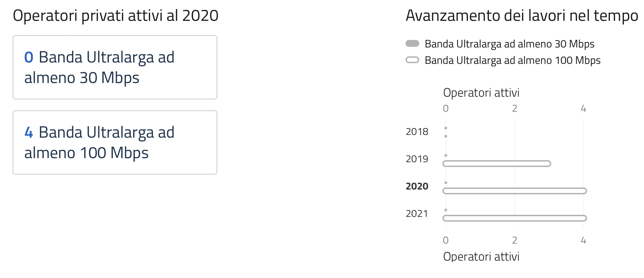Toggle the 'Banda Ultralarga ad almeno 30 Mbps' legend label
This screenshot has height=278, width=644.
pyautogui.click(x=509, y=44)
